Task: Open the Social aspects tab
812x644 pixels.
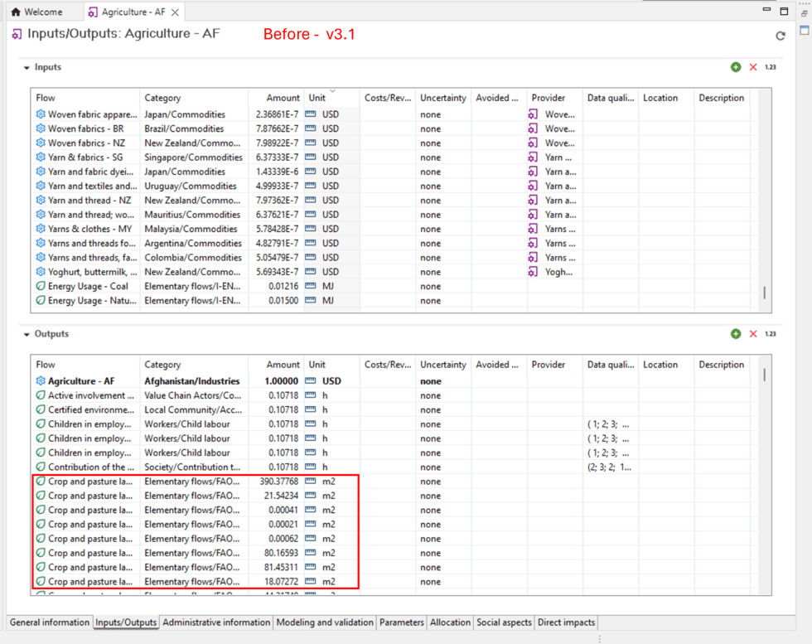Action: 504,622
